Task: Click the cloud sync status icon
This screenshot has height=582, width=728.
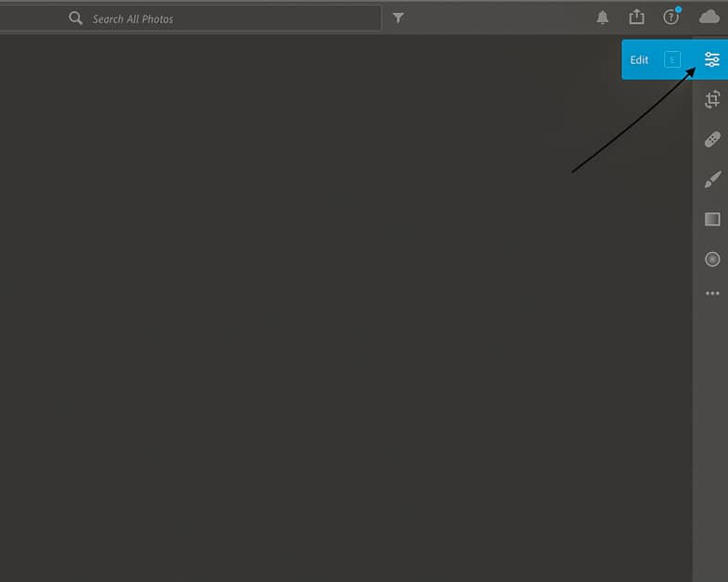Action: (x=709, y=18)
